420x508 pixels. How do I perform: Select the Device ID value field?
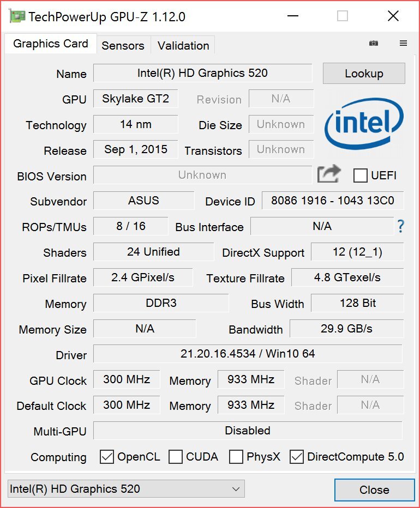[x=333, y=201]
